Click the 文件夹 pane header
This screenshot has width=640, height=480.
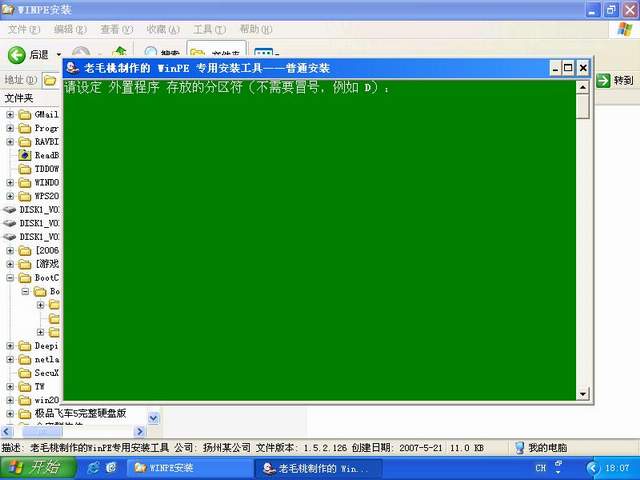pyautogui.click(x=19, y=98)
